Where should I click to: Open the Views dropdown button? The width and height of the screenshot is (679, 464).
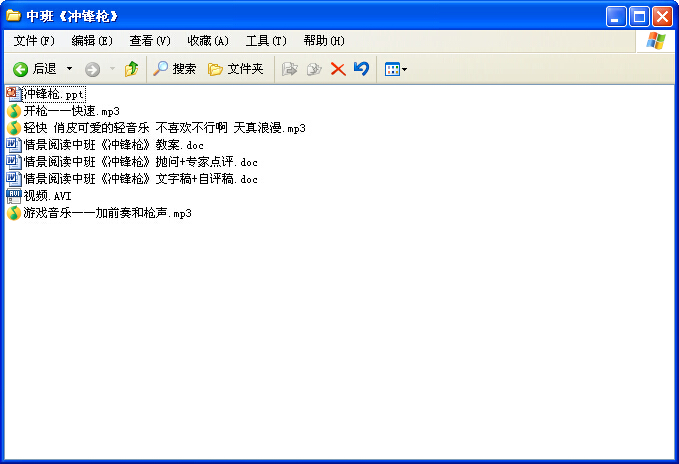pyautogui.click(x=396, y=69)
